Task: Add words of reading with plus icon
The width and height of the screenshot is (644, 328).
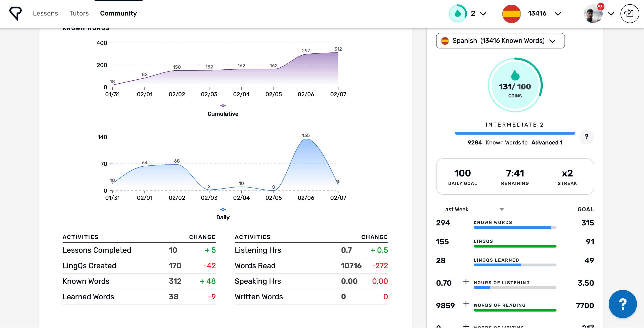Action: click(466, 304)
